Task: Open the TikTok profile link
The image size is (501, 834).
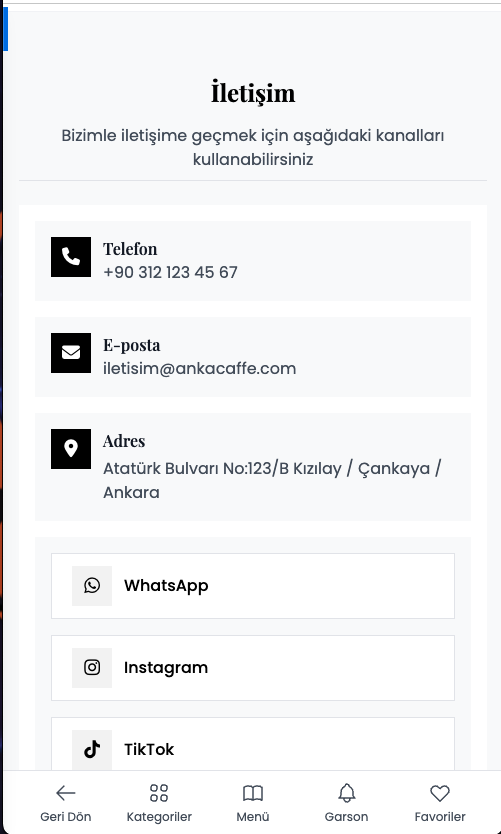Action: [x=253, y=745]
